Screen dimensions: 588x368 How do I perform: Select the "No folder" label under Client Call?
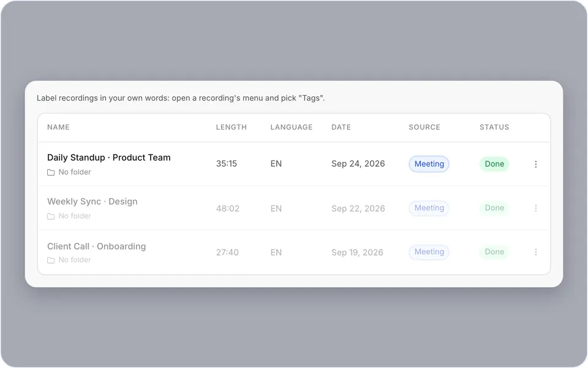point(75,260)
